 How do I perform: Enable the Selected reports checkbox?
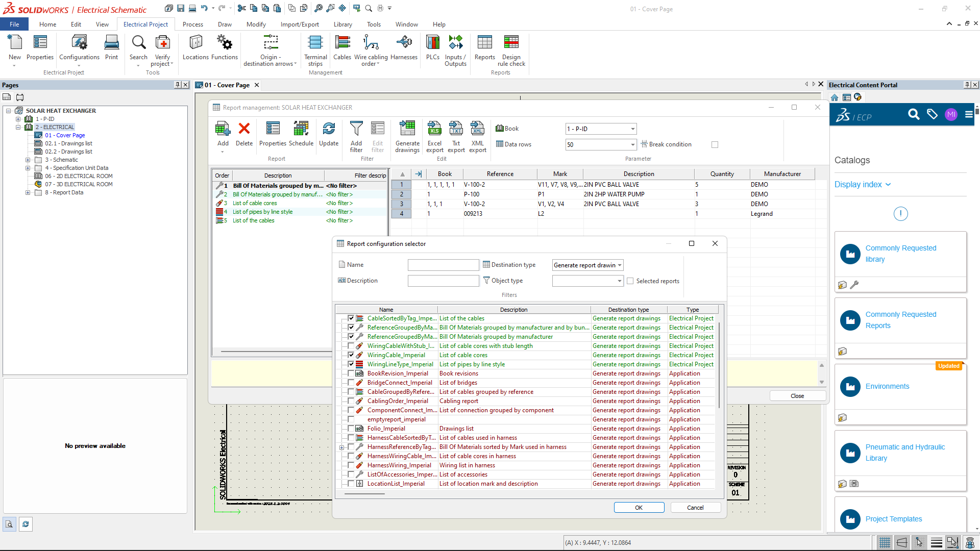point(630,281)
